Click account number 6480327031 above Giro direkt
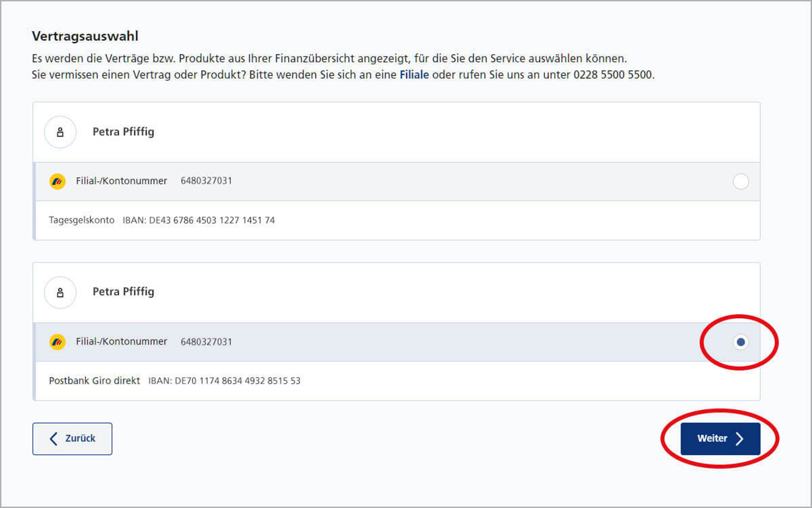The image size is (812, 508). tap(206, 342)
